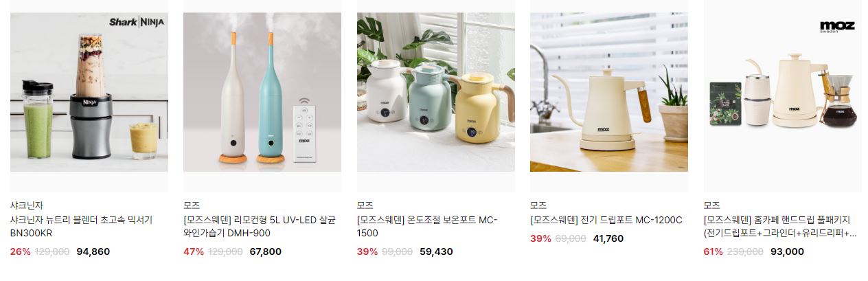Open 샤크닌자 뉴트리 블렌더 BN300KR product title
Image resolution: width=868 pixels, height=281 pixels.
pos(81,227)
